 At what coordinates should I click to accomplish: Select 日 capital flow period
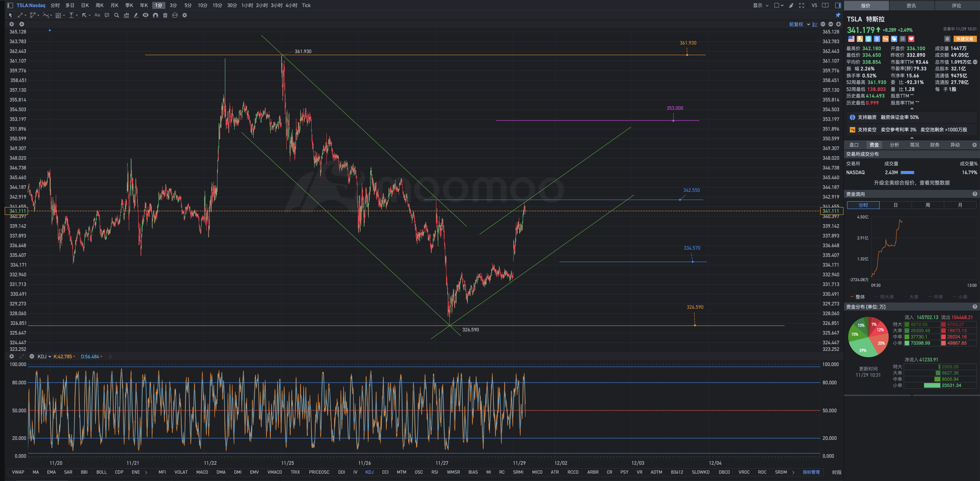click(x=895, y=205)
